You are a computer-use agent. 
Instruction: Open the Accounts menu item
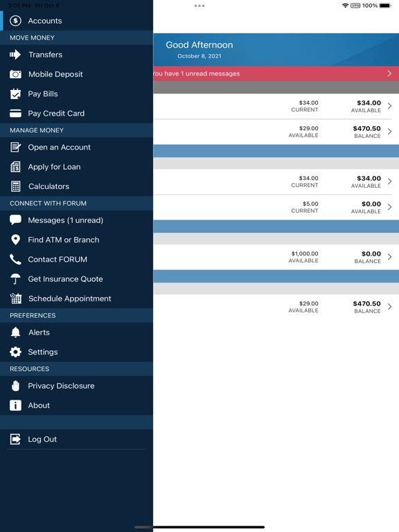[x=76, y=21]
